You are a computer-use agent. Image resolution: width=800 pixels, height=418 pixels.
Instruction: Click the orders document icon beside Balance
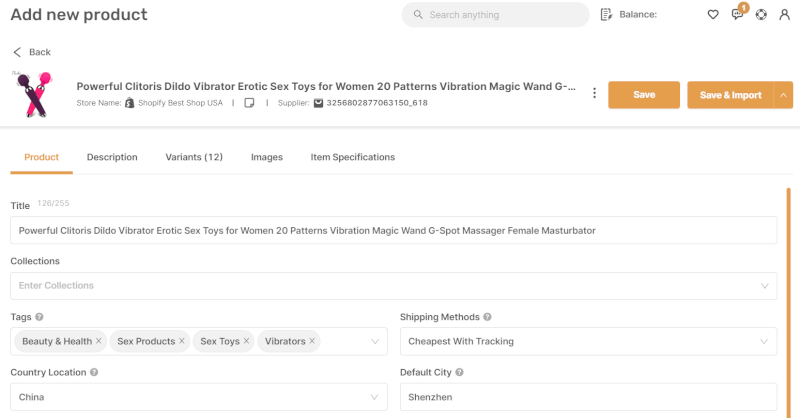606,15
